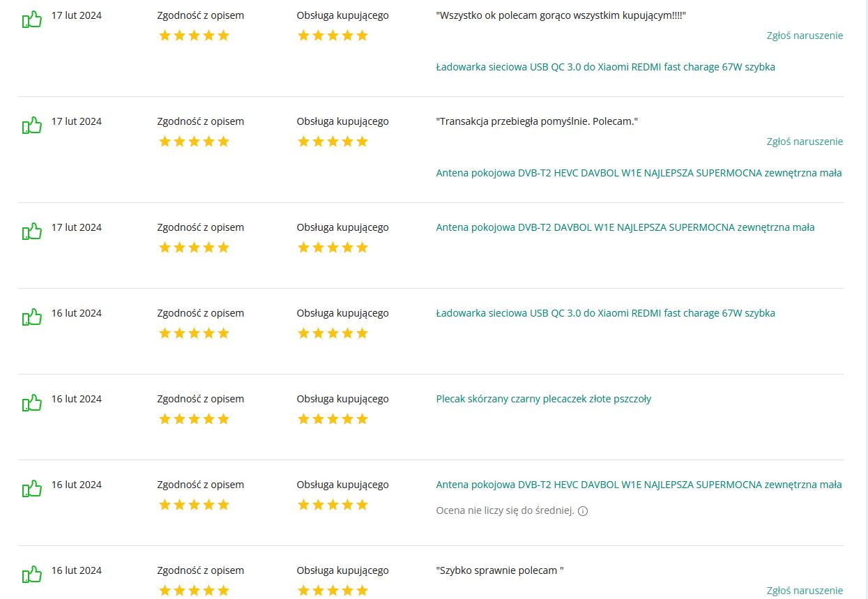Open Ładowarka sieciowa link under "Wszystko ok" review
The image size is (868, 599).
[605, 67]
